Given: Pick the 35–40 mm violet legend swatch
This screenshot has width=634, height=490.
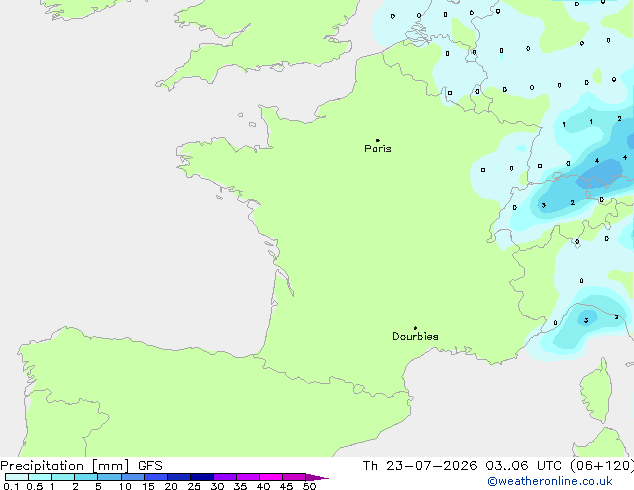Looking at the screenshot, I should (248, 477).
